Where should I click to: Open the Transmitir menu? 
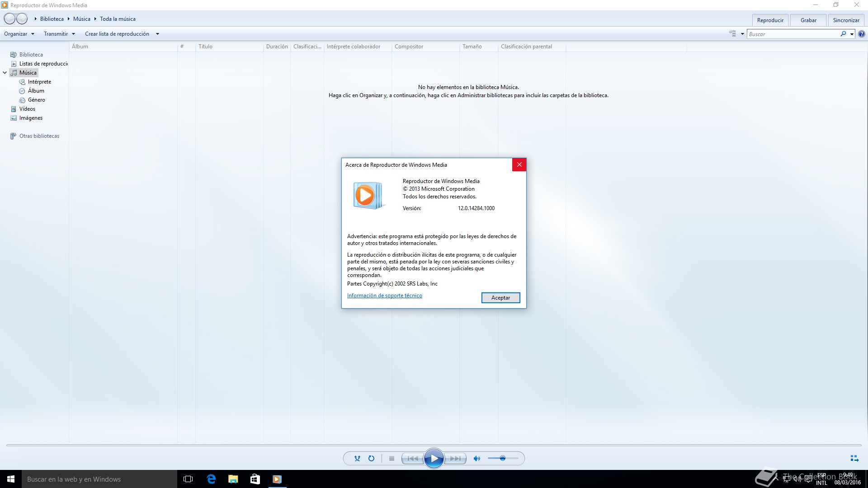pos(59,34)
